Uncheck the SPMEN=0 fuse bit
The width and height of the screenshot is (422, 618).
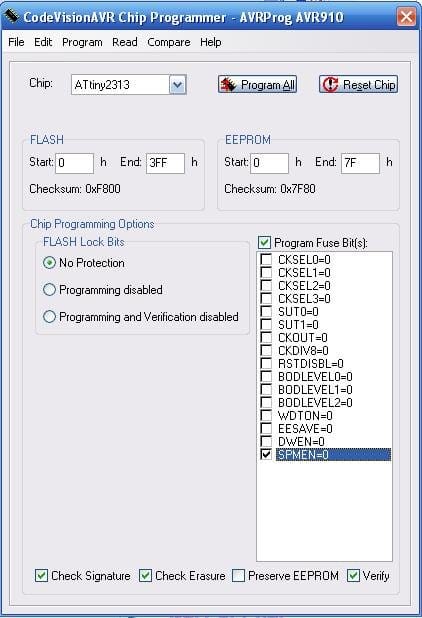point(266,454)
